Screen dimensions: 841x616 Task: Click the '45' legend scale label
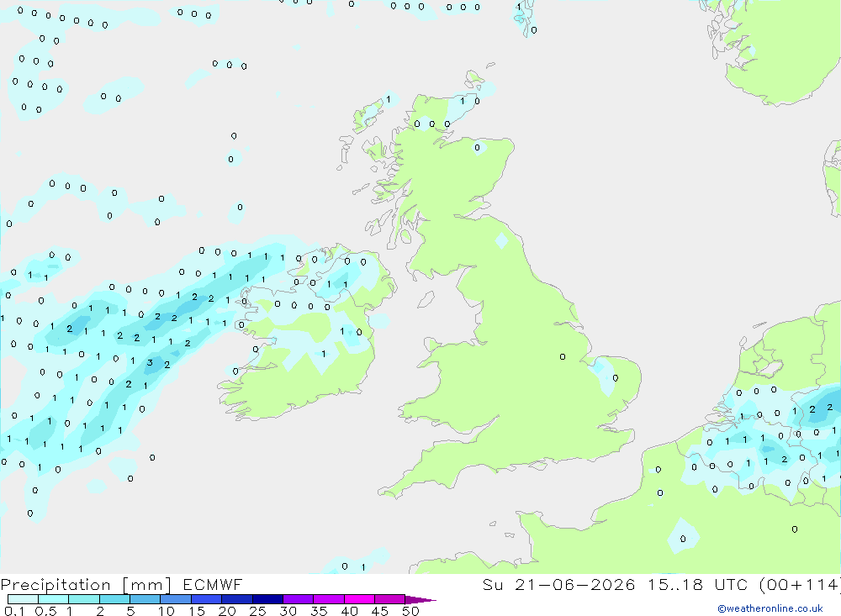[380, 611]
